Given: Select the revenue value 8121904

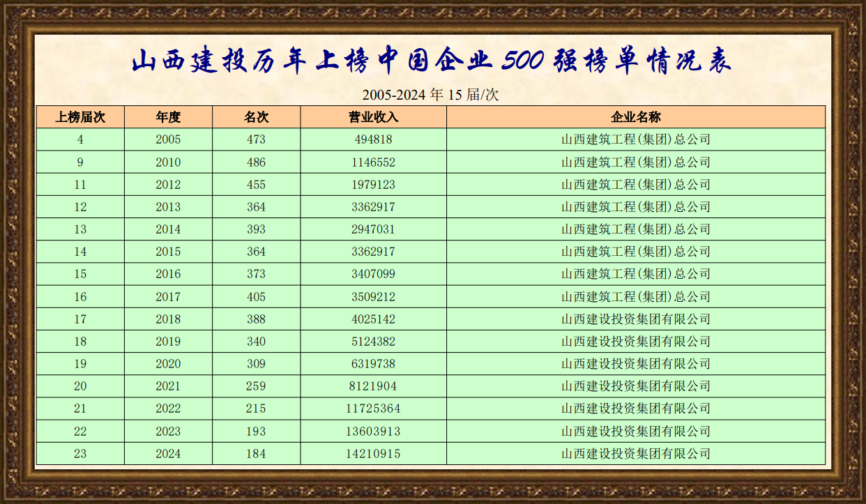Looking at the screenshot, I should [373, 386].
